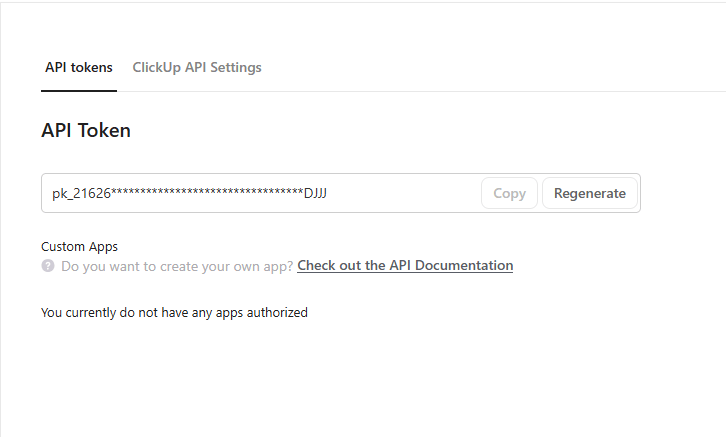Select the 'You currently do not have any apps authorized' text
This screenshot has width=726, height=437.
[x=174, y=313]
